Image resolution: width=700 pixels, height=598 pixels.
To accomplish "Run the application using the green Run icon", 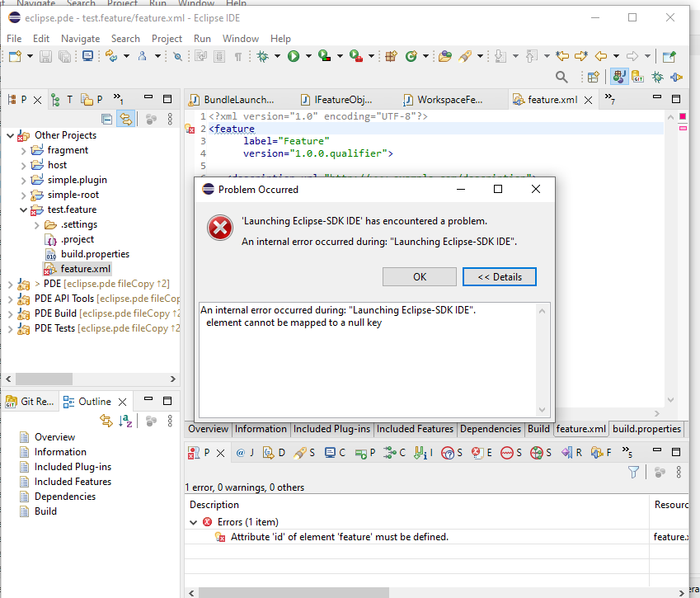I will [293, 56].
